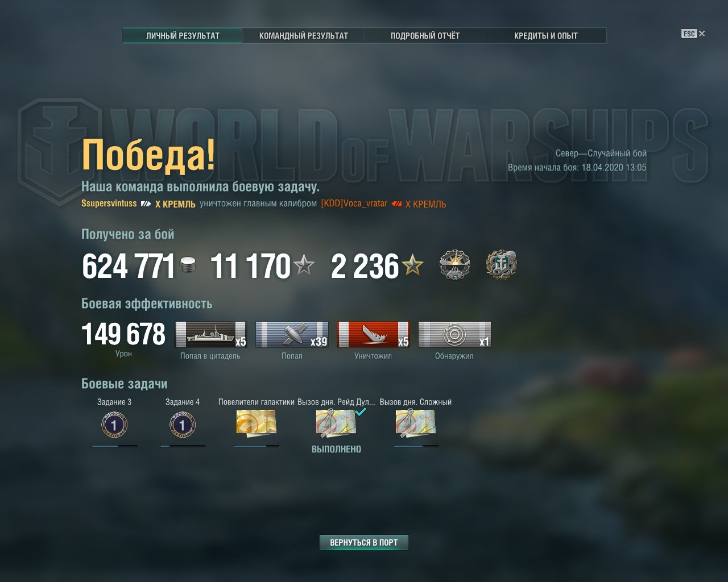
Task: Select the Личный результат tab
Action: click(x=183, y=36)
